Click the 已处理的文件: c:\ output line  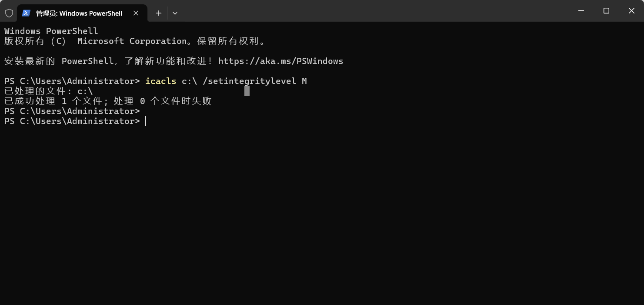pos(49,91)
